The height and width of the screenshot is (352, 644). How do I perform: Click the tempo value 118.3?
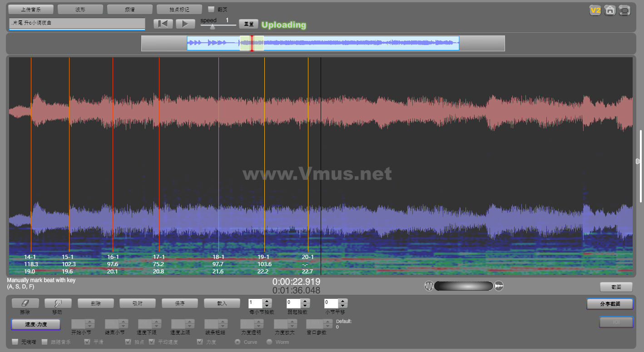click(31, 264)
